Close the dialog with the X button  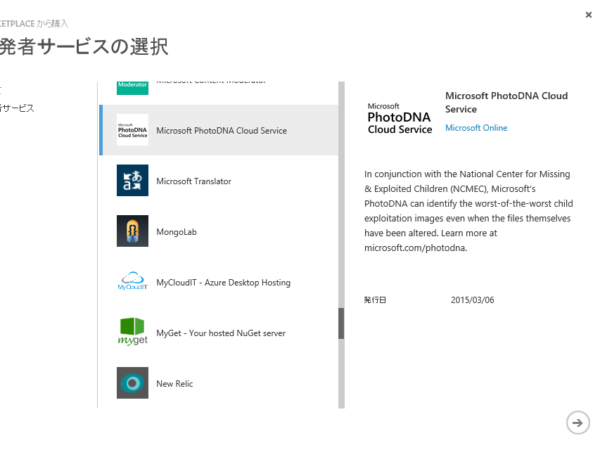pos(589,15)
